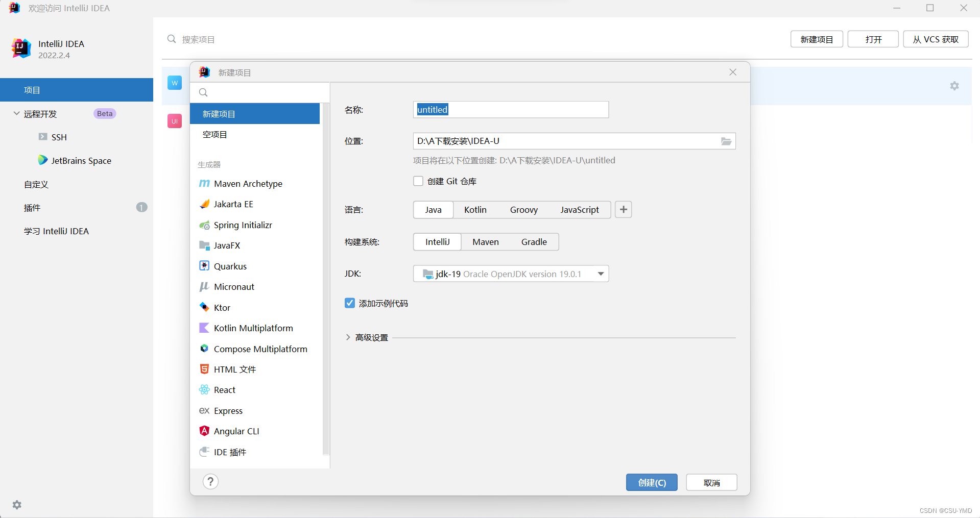Select Kotlin as the language

click(475, 210)
